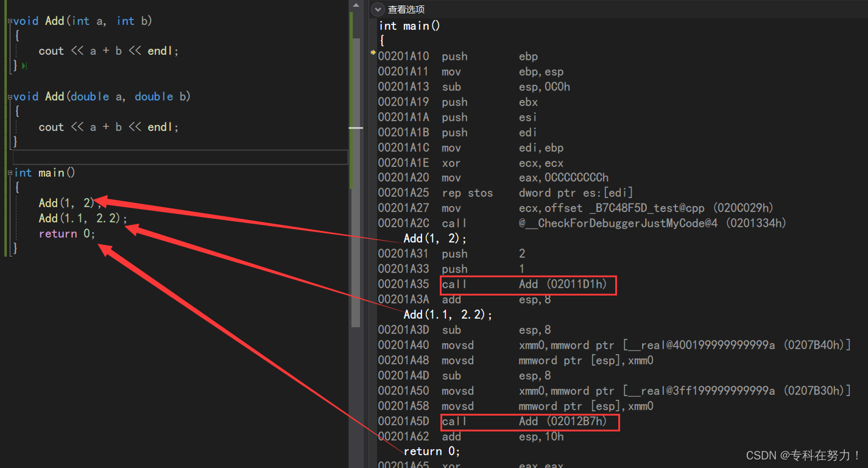Viewport: 868px width, 468px height.
Task: Click the yellow current-instruction arrow at 00201A10
Action: point(373,54)
